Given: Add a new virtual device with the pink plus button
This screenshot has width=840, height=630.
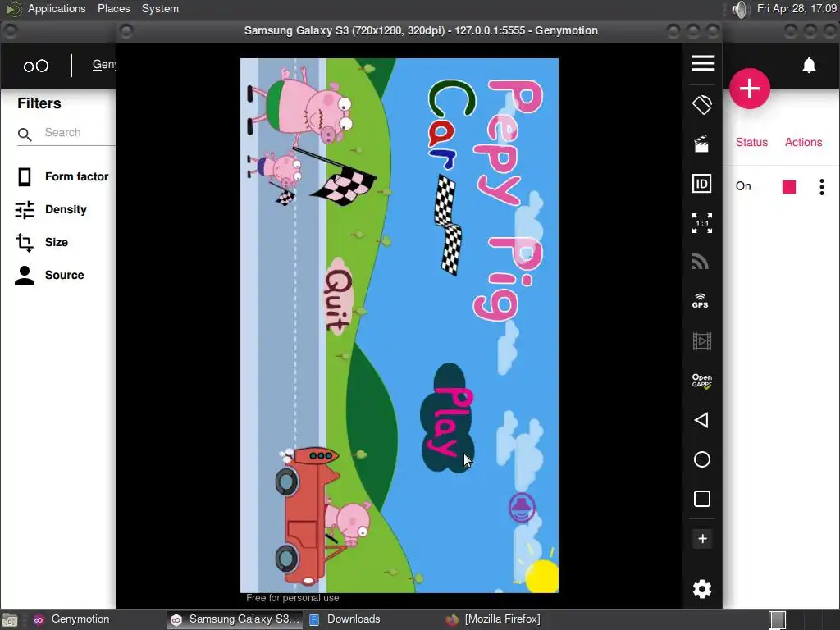Looking at the screenshot, I should click(750, 89).
